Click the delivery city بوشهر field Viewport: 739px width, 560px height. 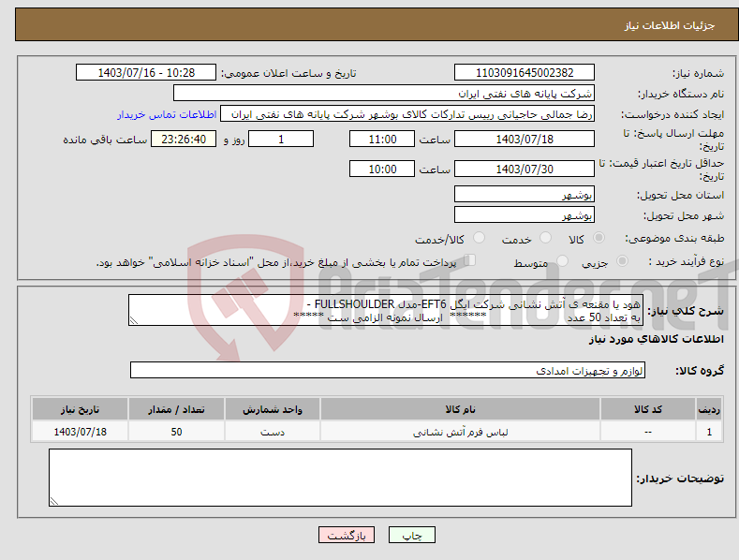click(525, 215)
